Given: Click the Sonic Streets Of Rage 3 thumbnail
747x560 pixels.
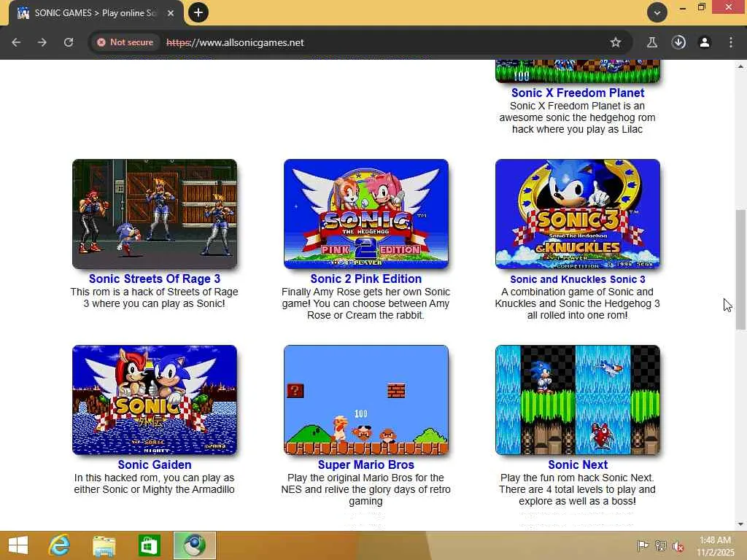Looking at the screenshot, I should pyautogui.click(x=155, y=214).
